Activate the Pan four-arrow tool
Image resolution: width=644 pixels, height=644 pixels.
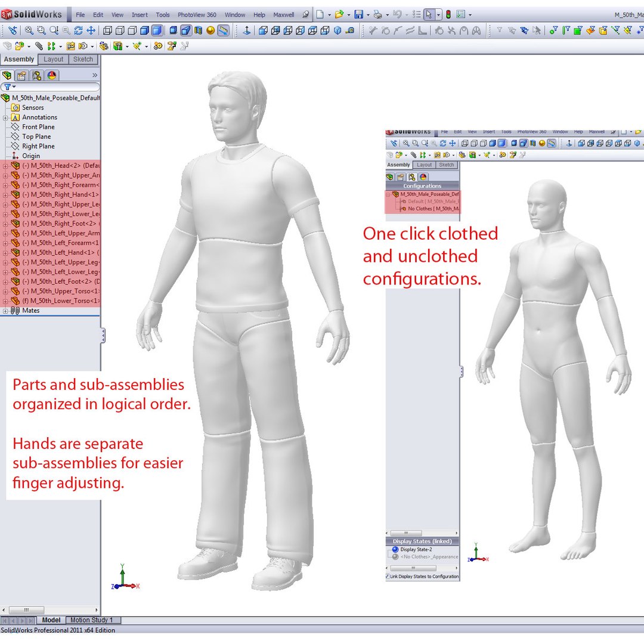pos(91,30)
